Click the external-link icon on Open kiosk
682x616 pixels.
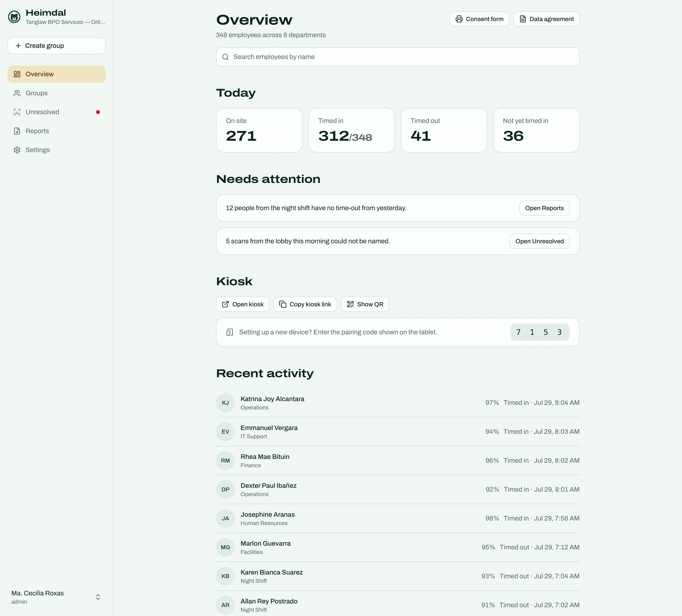pos(225,304)
